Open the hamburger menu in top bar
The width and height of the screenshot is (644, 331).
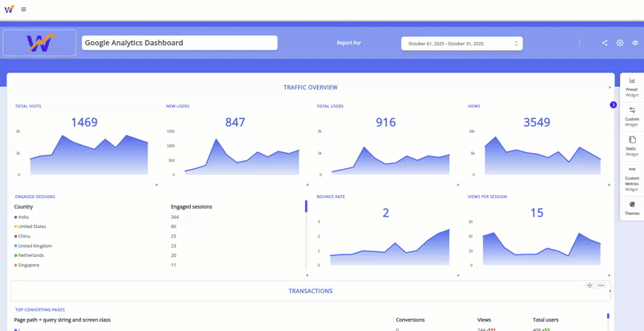pos(23,9)
